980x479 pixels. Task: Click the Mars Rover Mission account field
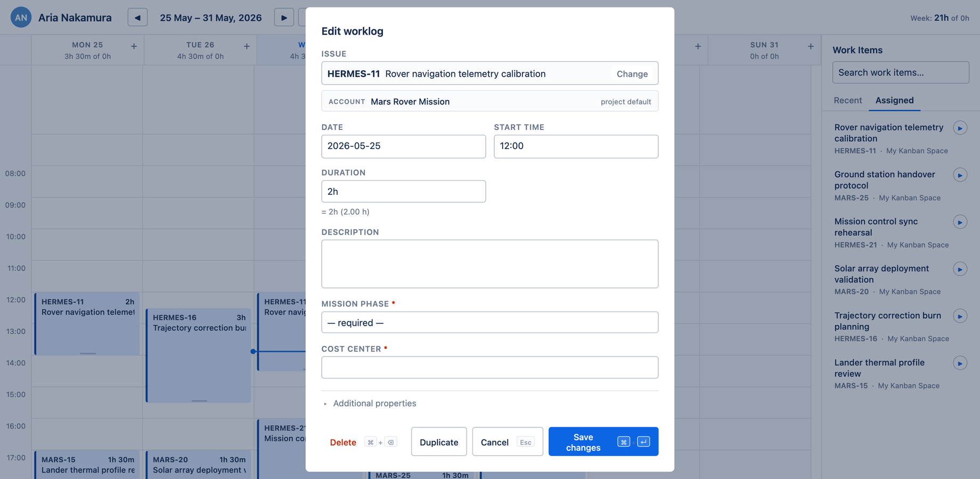490,101
